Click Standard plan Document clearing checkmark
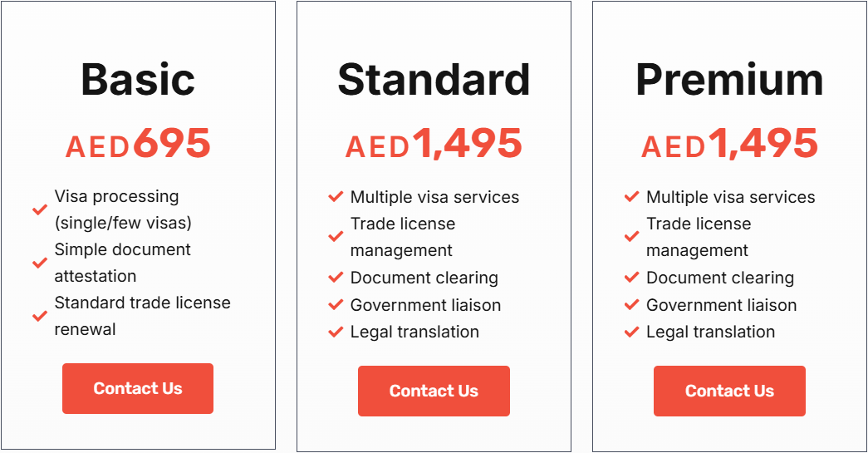 [x=336, y=278]
